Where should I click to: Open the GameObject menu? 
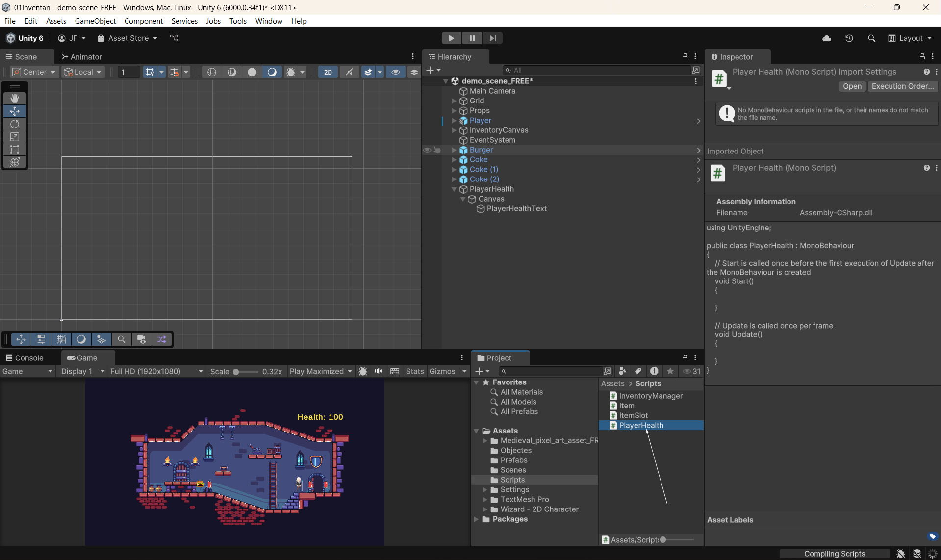coord(95,21)
